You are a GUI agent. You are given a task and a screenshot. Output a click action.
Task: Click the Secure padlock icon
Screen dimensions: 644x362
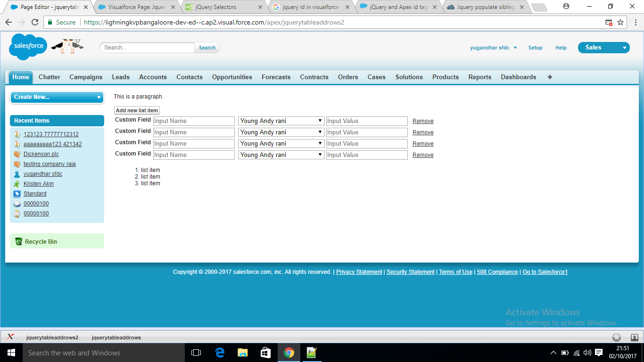[50, 22]
